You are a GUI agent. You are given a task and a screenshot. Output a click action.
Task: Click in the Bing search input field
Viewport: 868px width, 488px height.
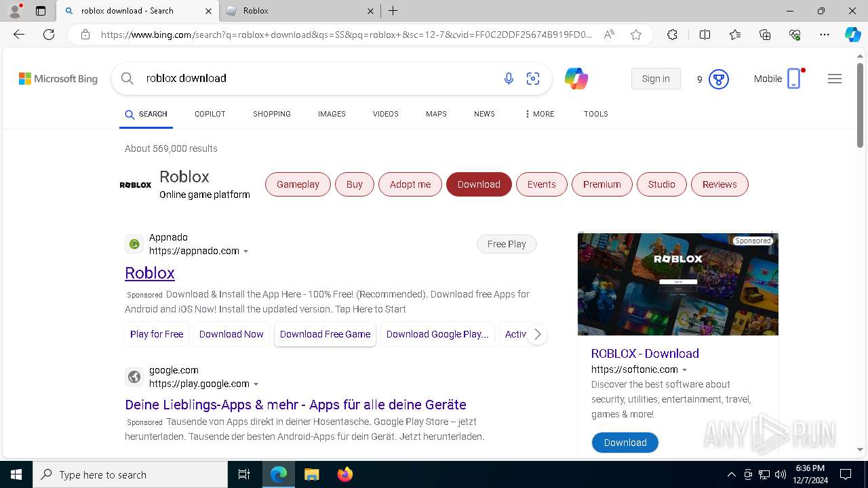pos(319,79)
